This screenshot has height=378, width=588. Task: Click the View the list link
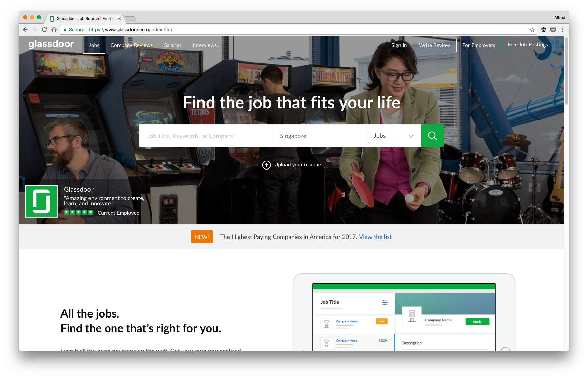click(375, 237)
